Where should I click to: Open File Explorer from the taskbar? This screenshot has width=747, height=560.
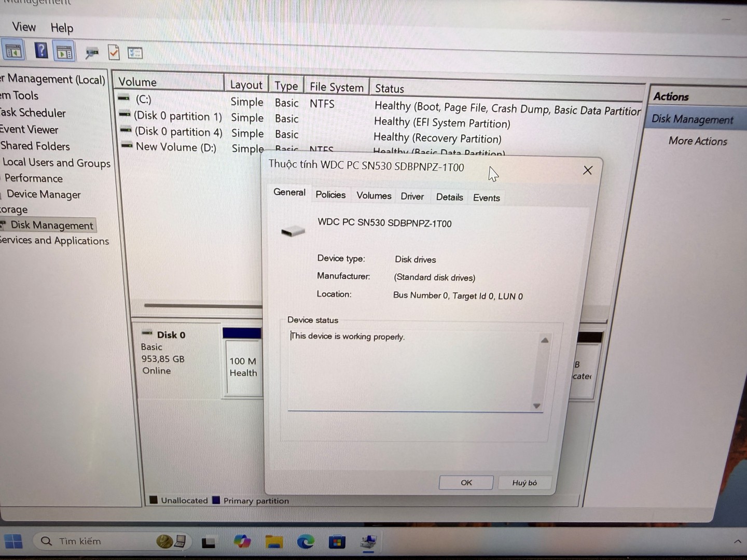click(x=273, y=542)
